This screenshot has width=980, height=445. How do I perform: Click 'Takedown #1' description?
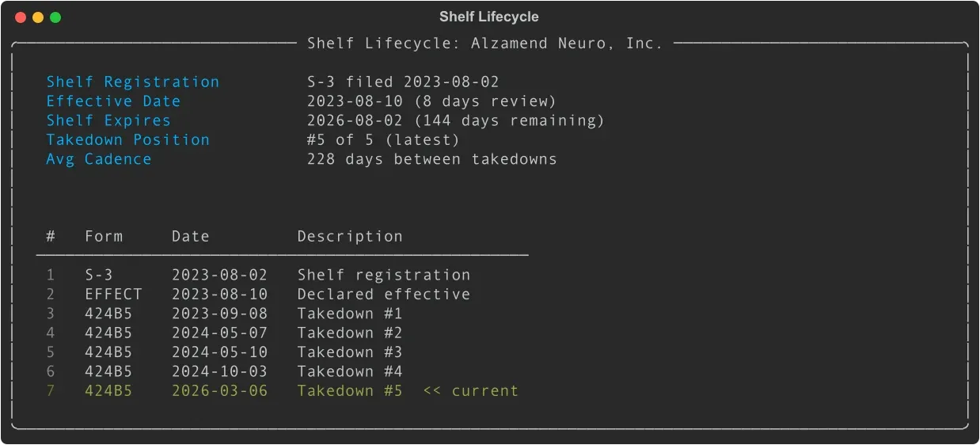click(x=350, y=314)
